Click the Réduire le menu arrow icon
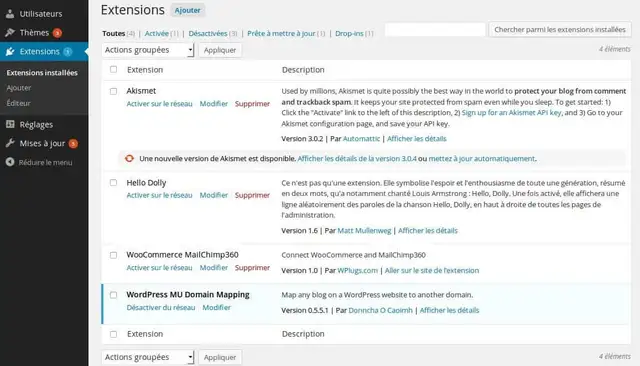The height and width of the screenshot is (366, 640). 10,162
